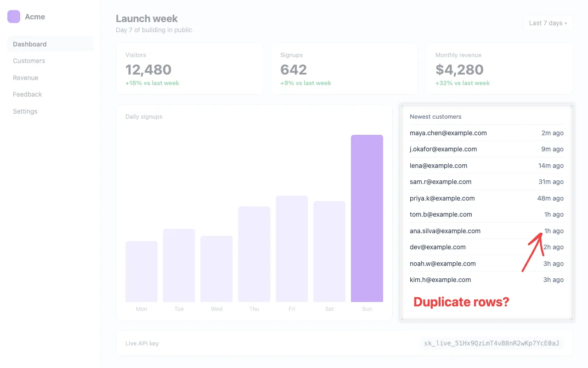Click priya.k@example.com entry
Image resolution: width=588 pixels, height=368 pixels.
click(x=486, y=198)
